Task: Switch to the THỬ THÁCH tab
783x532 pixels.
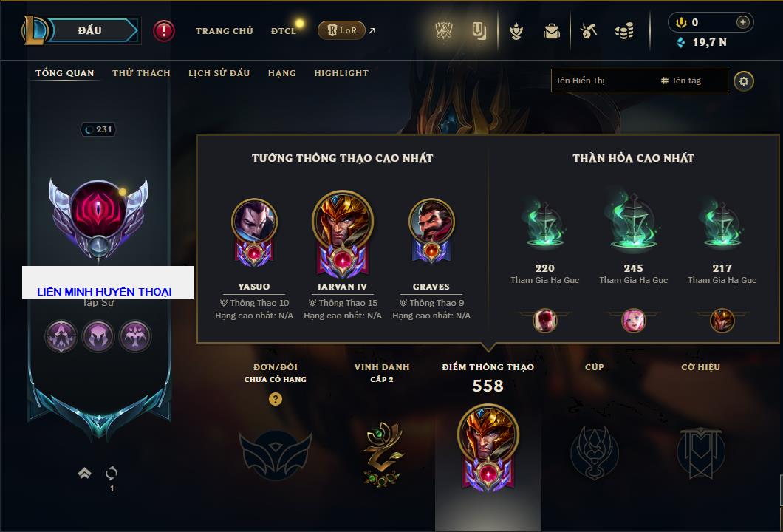Action: coord(141,73)
